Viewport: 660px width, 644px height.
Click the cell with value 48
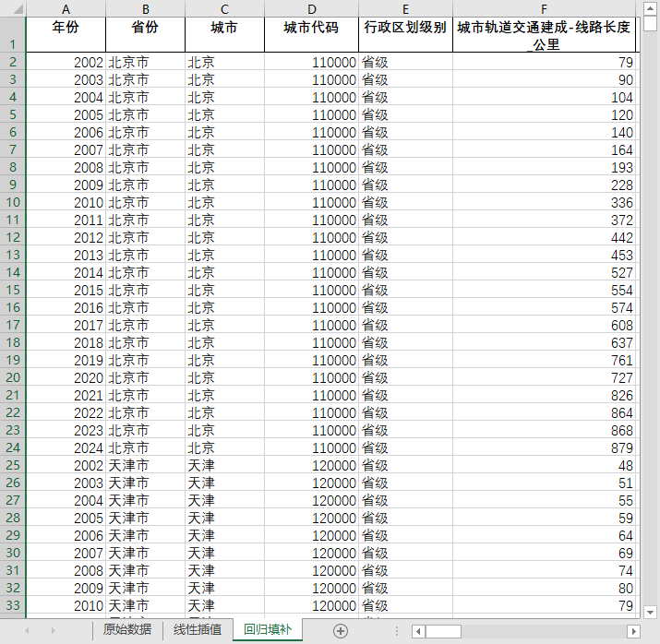544,465
